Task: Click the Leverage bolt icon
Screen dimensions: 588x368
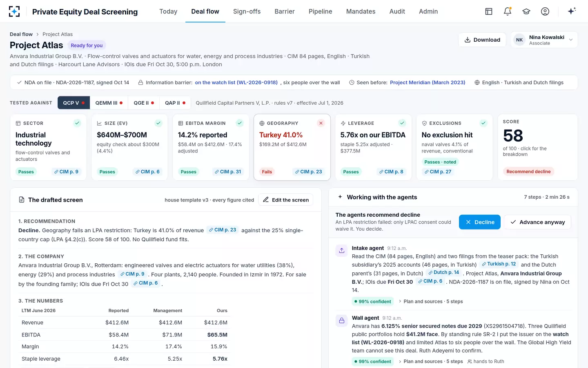Action: (343, 123)
